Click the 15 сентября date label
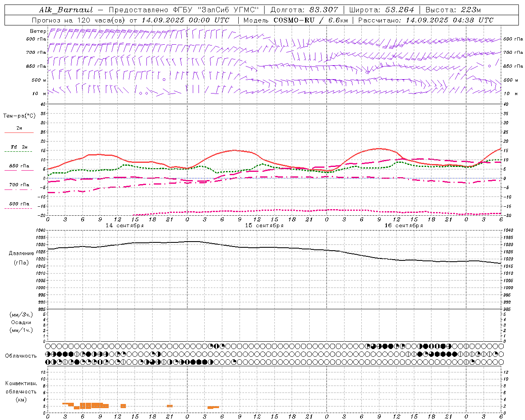 [264, 226]
